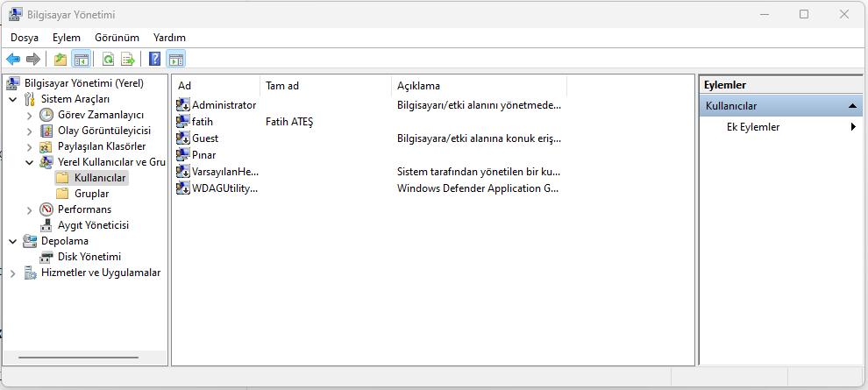Open the Eylem menu
868x390 pixels.
[67, 38]
